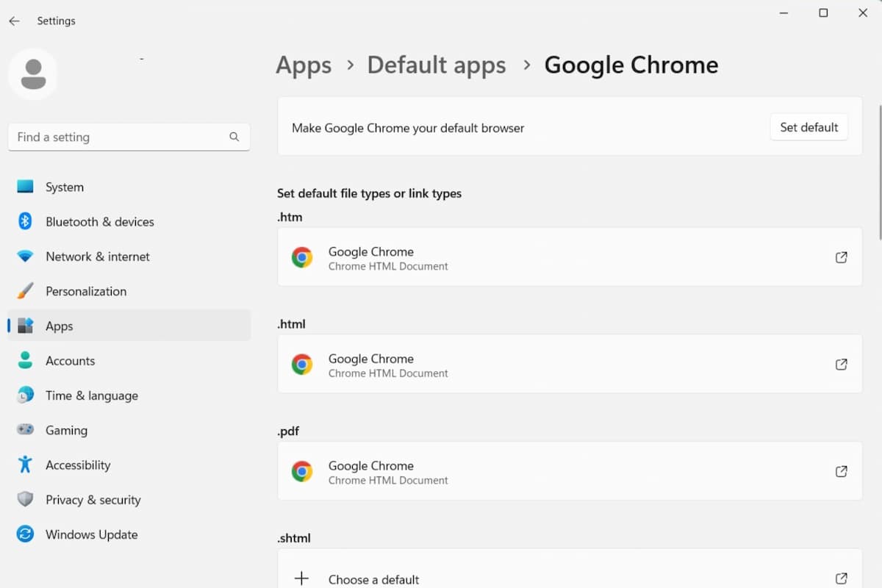Go to Accessibility settings
The width and height of the screenshot is (882, 588).
click(129, 465)
